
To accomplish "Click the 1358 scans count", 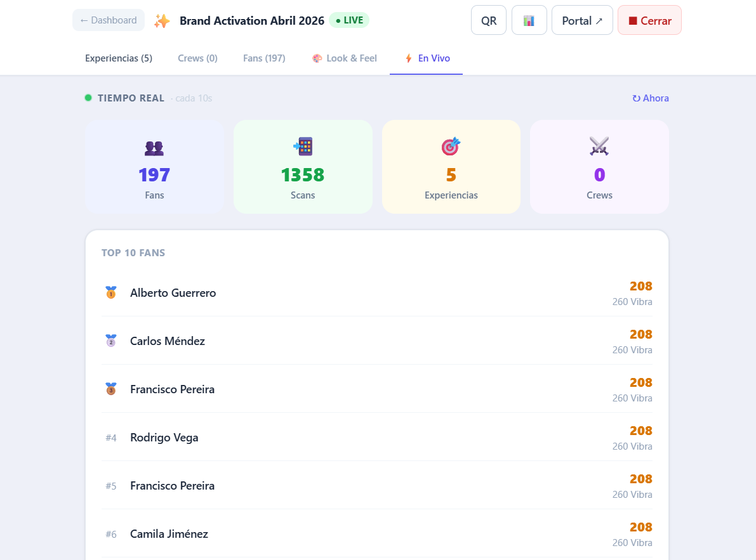I will (303, 175).
